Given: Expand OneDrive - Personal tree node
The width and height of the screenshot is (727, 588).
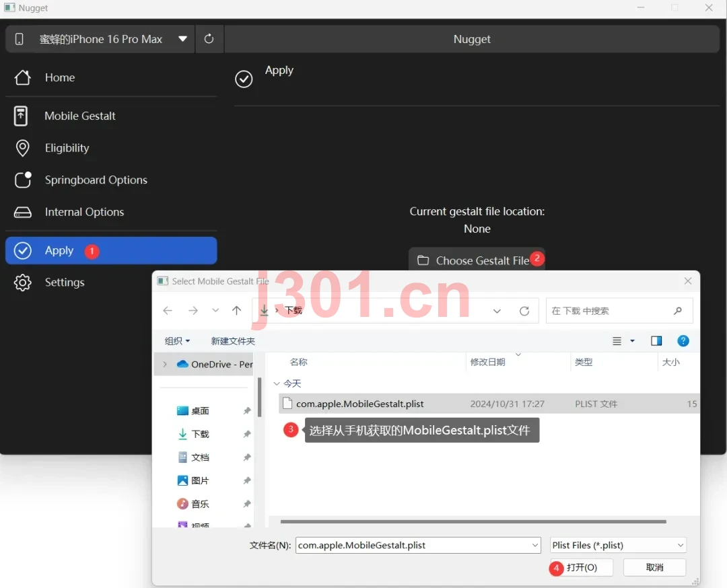Looking at the screenshot, I should [x=165, y=364].
